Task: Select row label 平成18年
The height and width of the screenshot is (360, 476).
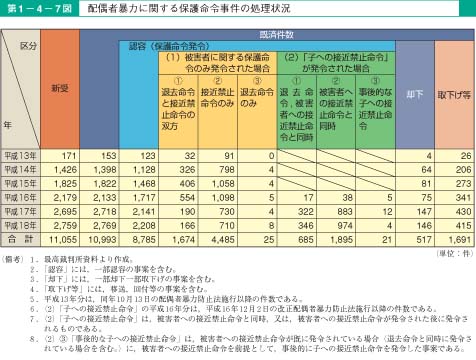Action: coord(20,226)
